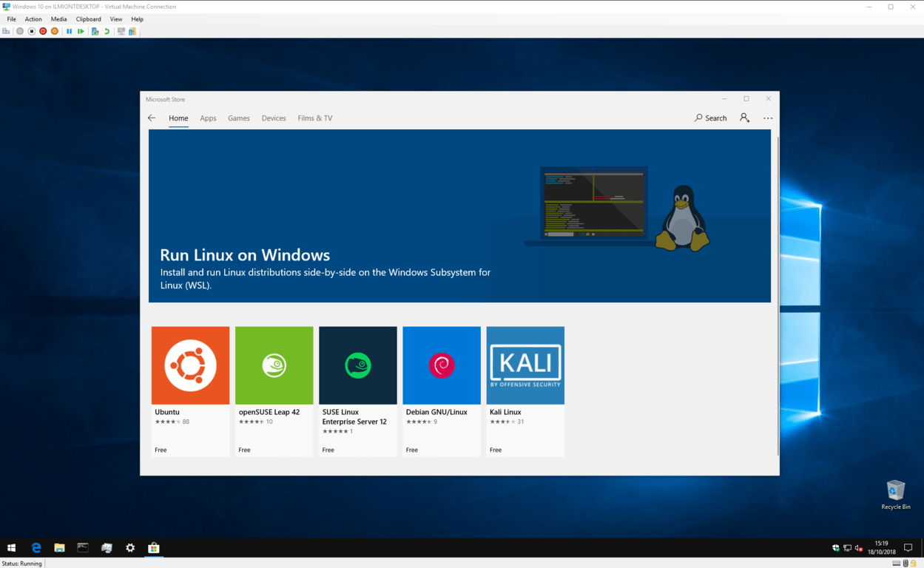
Task: Shut down the VM with the red icon
Action: 43,31
